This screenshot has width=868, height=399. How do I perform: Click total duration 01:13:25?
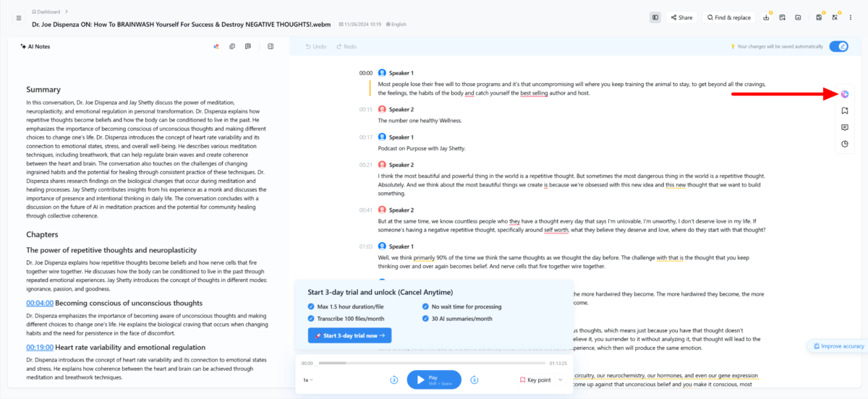[x=558, y=363]
